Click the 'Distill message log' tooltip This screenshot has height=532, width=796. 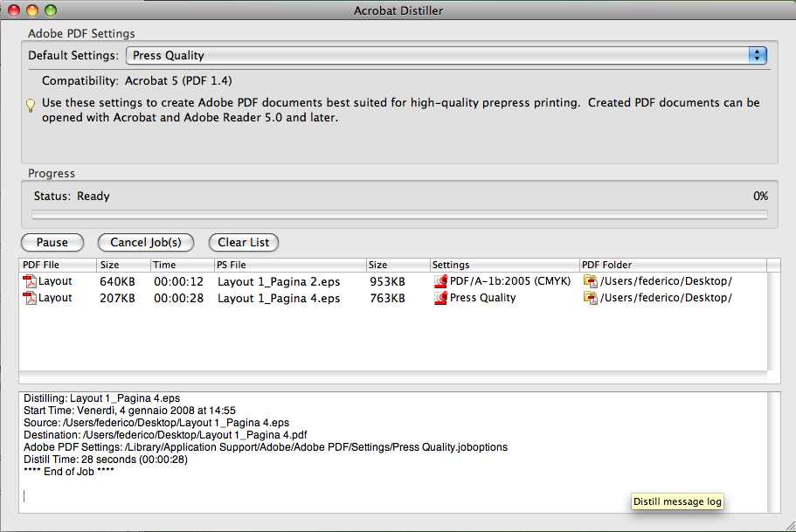(677, 501)
